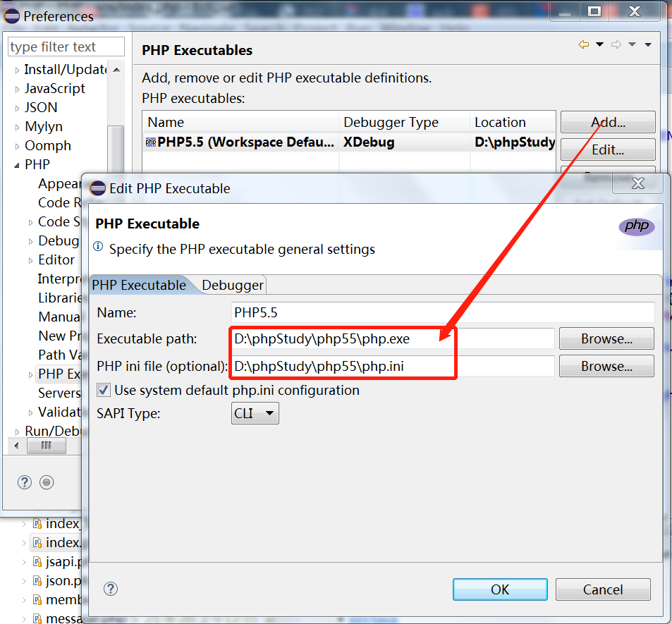Switch to the Debugger tab

pos(232,285)
